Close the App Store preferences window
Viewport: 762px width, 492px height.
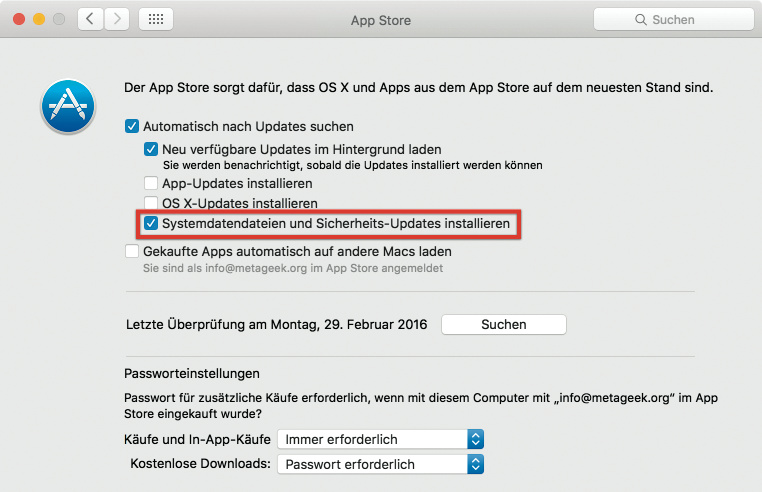tap(19, 20)
